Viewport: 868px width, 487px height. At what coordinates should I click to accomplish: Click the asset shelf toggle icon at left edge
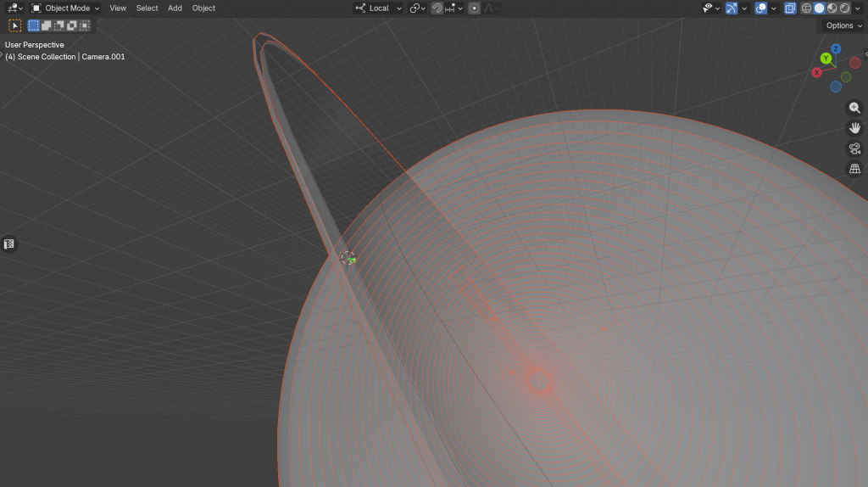tap(8, 243)
